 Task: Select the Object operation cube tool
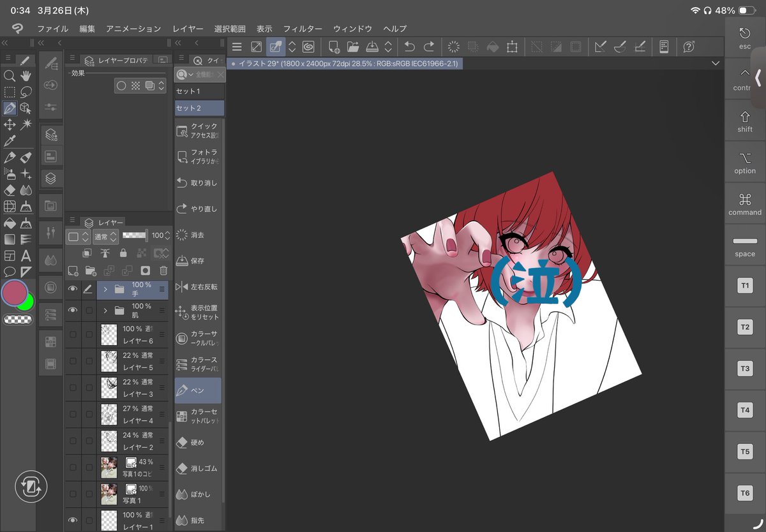tap(26, 108)
